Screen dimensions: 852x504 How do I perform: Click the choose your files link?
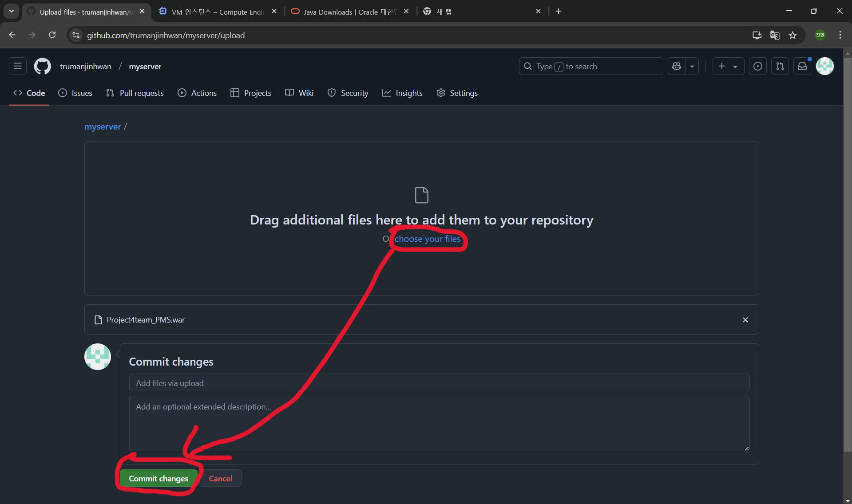click(x=427, y=239)
